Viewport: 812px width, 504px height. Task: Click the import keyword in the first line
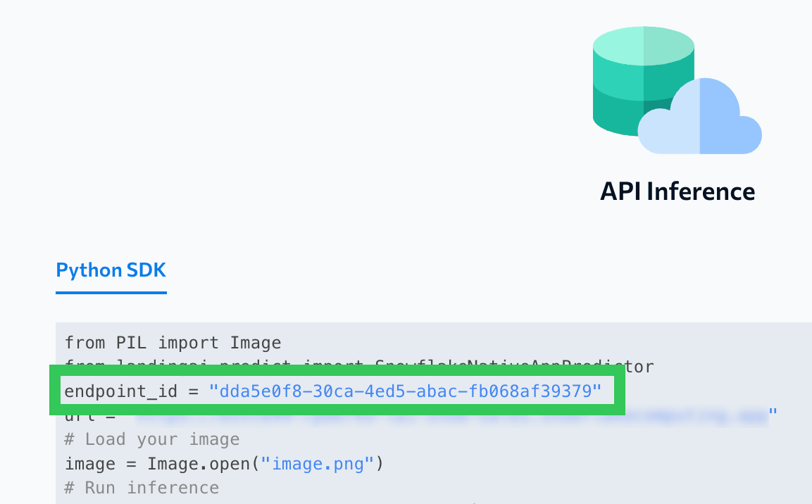(x=188, y=343)
